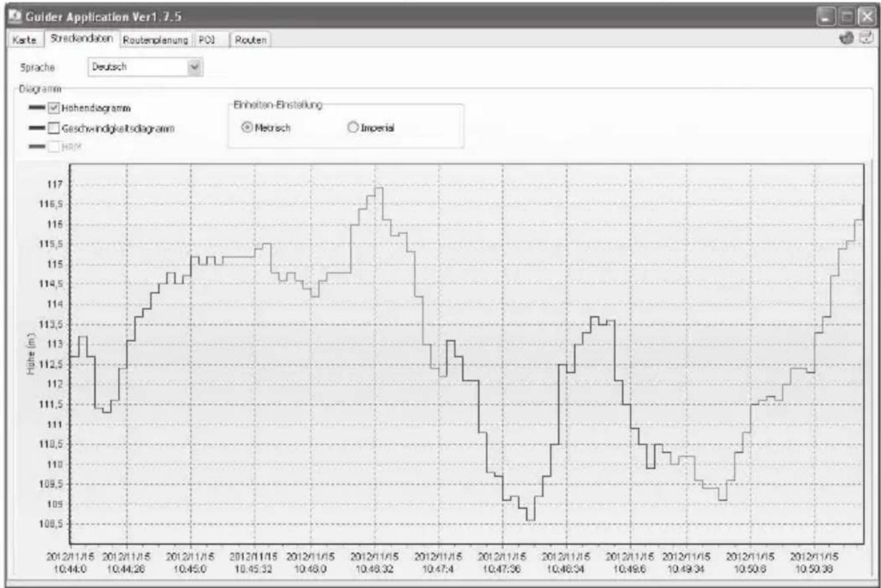Viewport: 881px width, 588px height.
Task: Click the 10:44:0 time label on the chart
Action: [x=70, y=569]
